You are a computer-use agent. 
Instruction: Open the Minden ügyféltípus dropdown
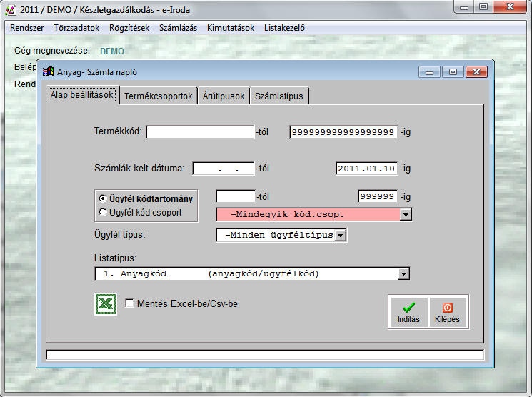click(340, 235)
